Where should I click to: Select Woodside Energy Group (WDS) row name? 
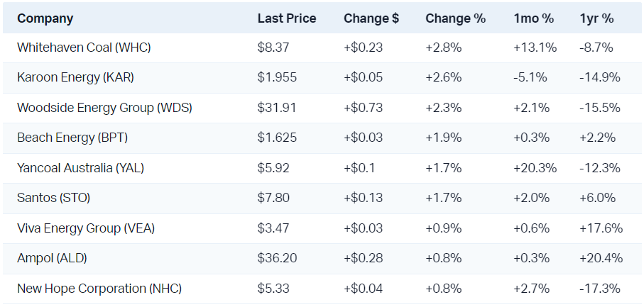click(104, 108)
